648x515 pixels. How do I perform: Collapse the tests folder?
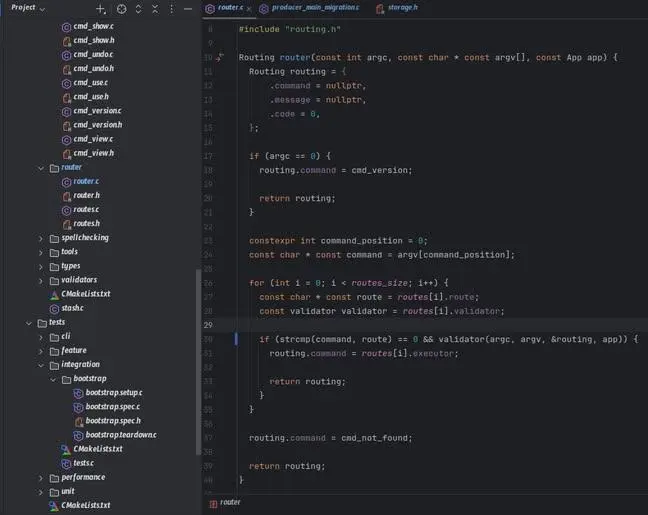pos(29,323)
